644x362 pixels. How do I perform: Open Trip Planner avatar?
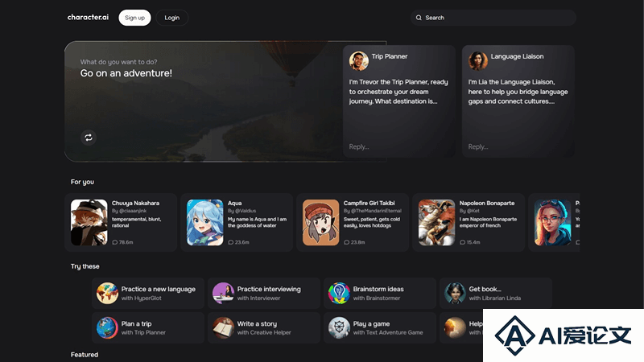(358, 61)
